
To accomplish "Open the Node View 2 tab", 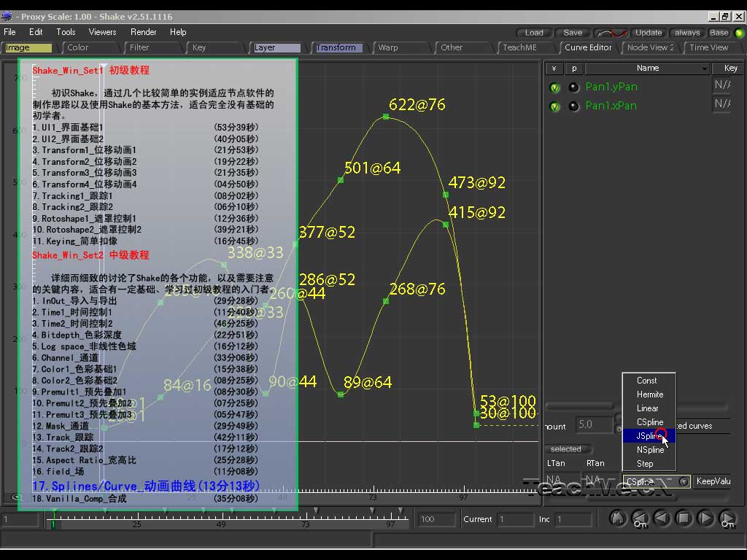I will 650,47.
